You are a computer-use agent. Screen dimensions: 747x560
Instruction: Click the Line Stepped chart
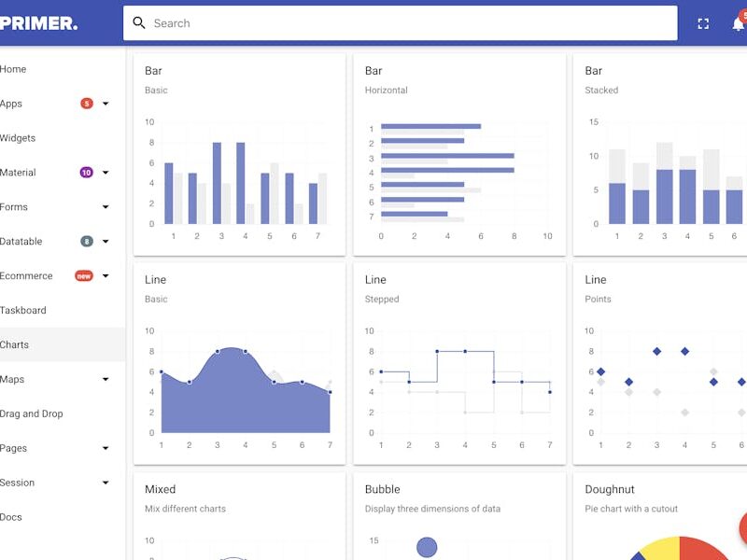(x=459, y=387)
